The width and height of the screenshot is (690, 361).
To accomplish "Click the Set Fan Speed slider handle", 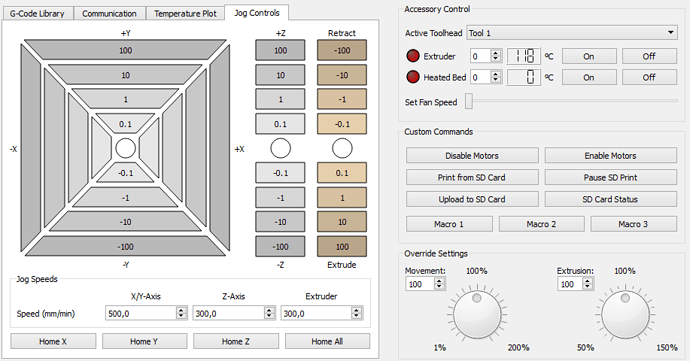I will pos(469,101).
